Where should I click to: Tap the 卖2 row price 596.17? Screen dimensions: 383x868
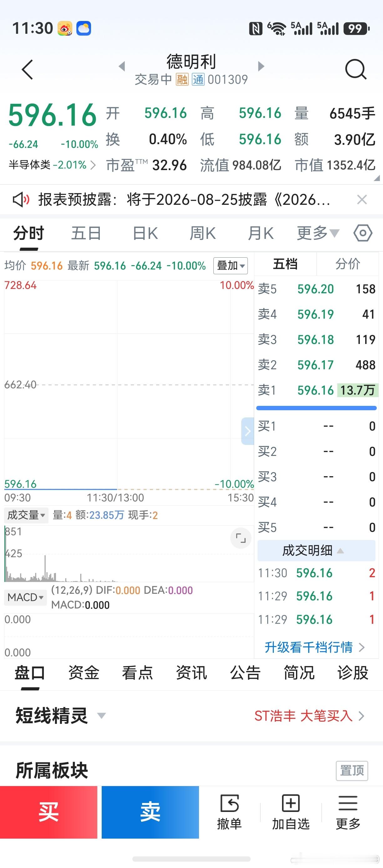[316, 365]
